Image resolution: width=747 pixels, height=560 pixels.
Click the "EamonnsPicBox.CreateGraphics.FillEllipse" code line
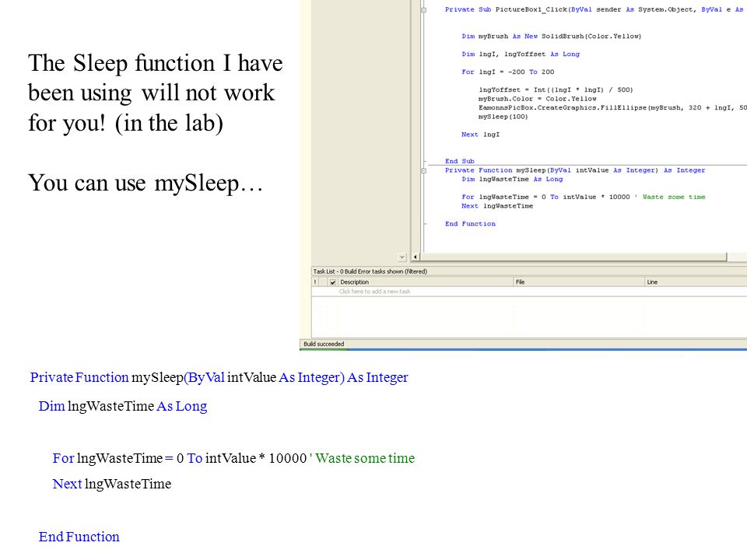point(612,107)
